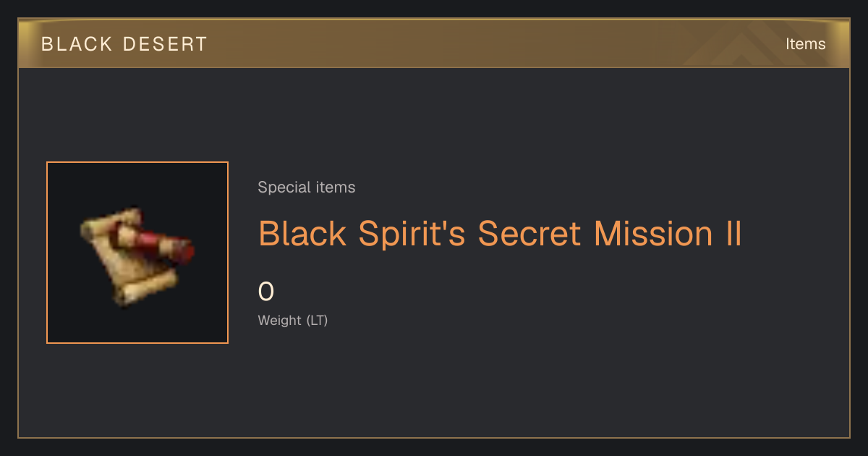Open the Special items category label
868x456 pixels.
click(x=307, y=187)
